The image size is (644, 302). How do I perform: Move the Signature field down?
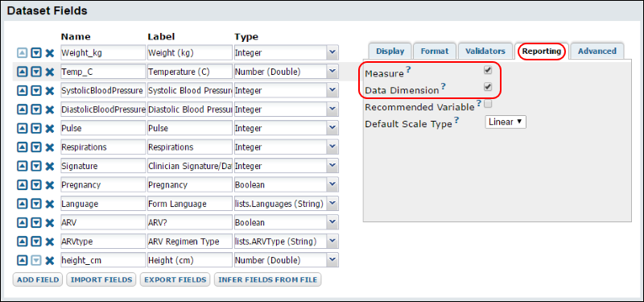36,166
